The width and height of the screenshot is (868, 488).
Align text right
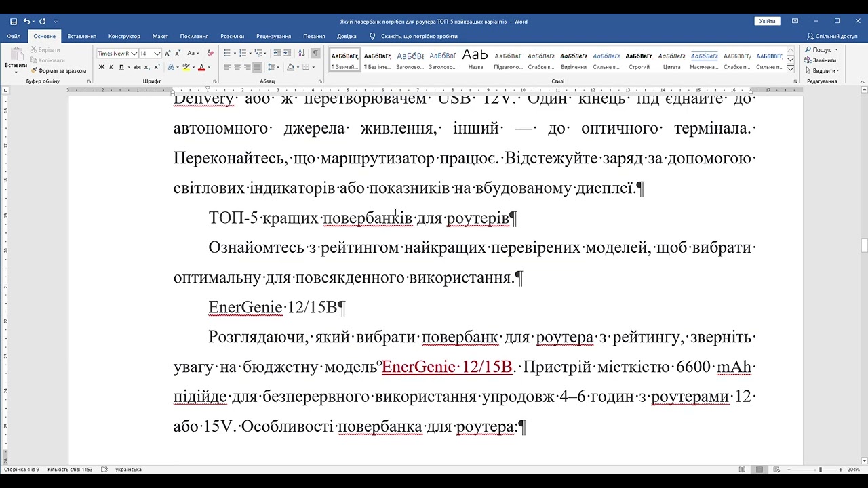[248, 67]
